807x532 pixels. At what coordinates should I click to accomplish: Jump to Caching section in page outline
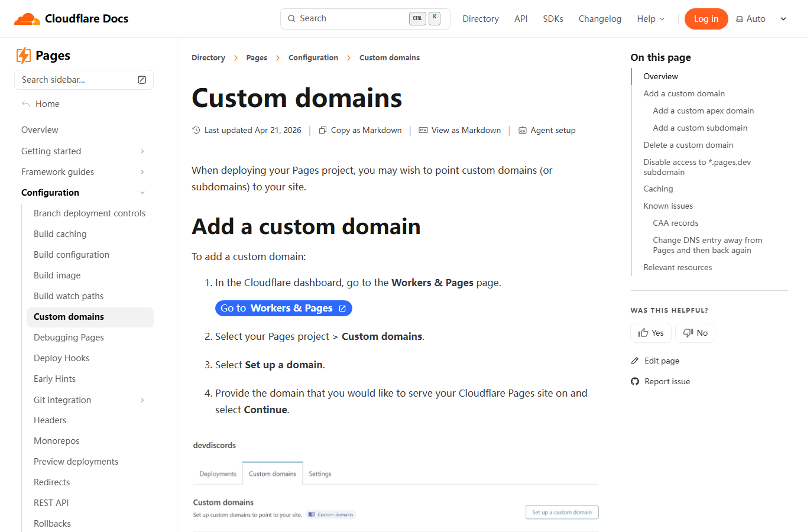pos(658,189)
